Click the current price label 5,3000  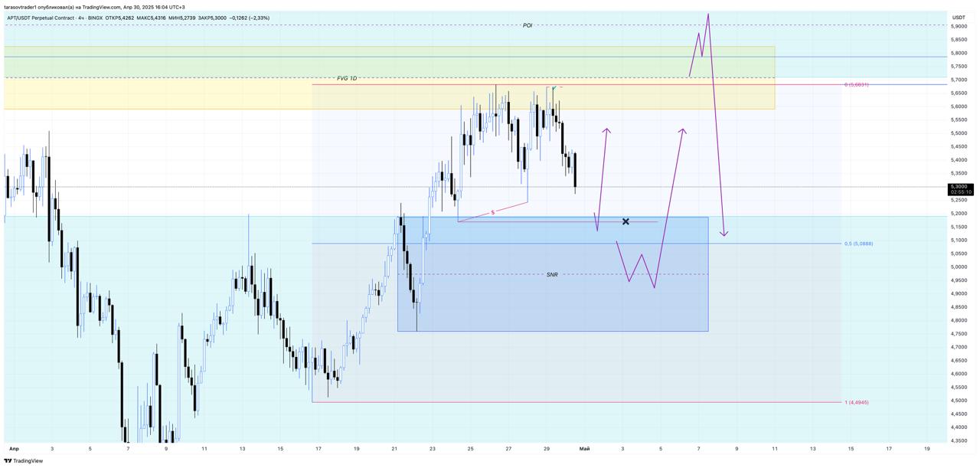tap(959, 186)
